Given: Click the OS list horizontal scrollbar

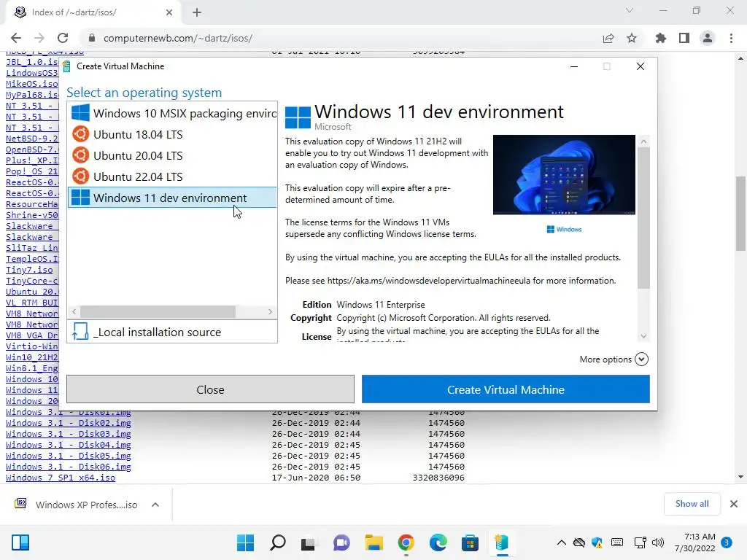Looking at the screenshot, I should pyautogui.click(x=158, y=311).
